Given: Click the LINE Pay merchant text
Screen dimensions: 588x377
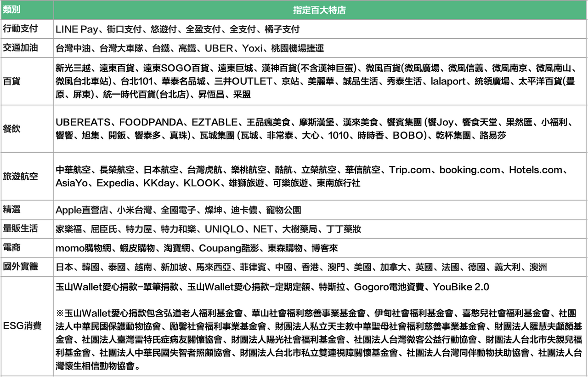Looking at the screenshot, I should pyautogui.click(x=77, y=29).
